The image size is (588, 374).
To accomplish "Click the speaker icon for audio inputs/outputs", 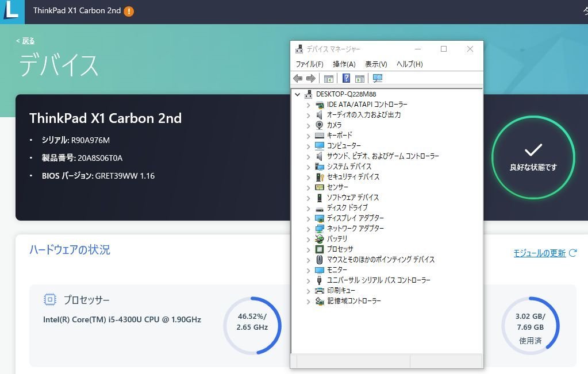I will (x=320, y=115).
